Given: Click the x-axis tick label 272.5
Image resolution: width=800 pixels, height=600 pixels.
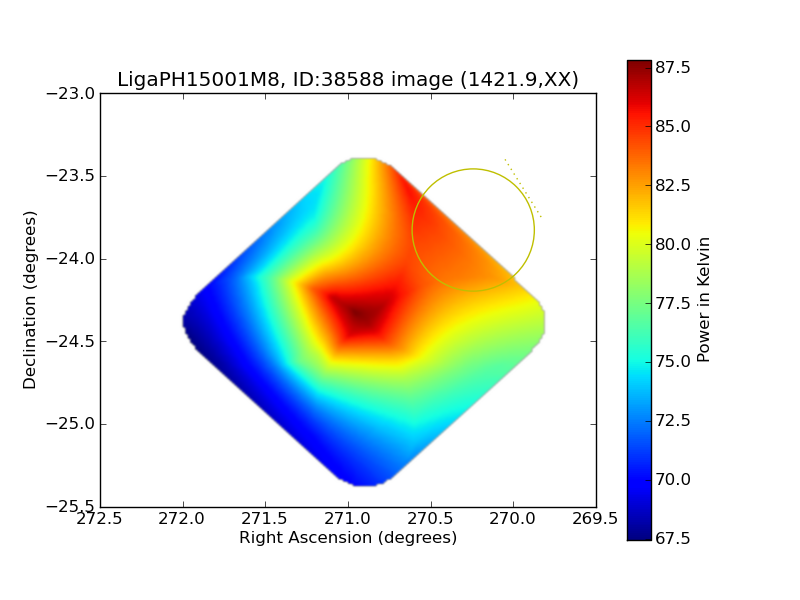Looking at the screenshot, I should (x=99, y=519).
